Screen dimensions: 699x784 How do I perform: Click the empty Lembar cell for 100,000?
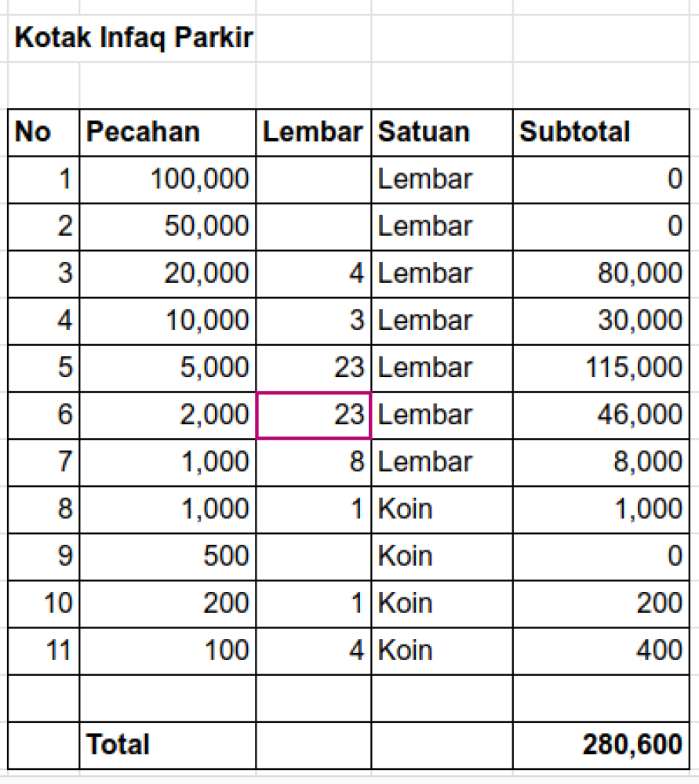pos(314,180)
